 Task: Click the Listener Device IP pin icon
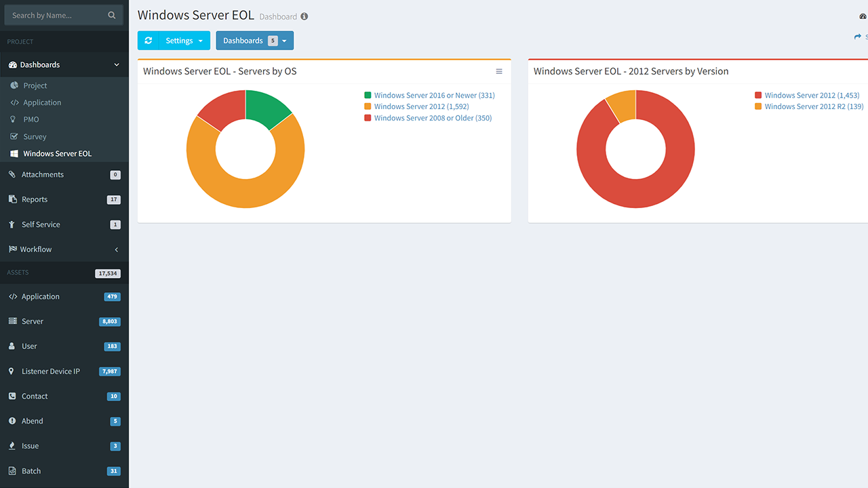[x=12, y=371]
